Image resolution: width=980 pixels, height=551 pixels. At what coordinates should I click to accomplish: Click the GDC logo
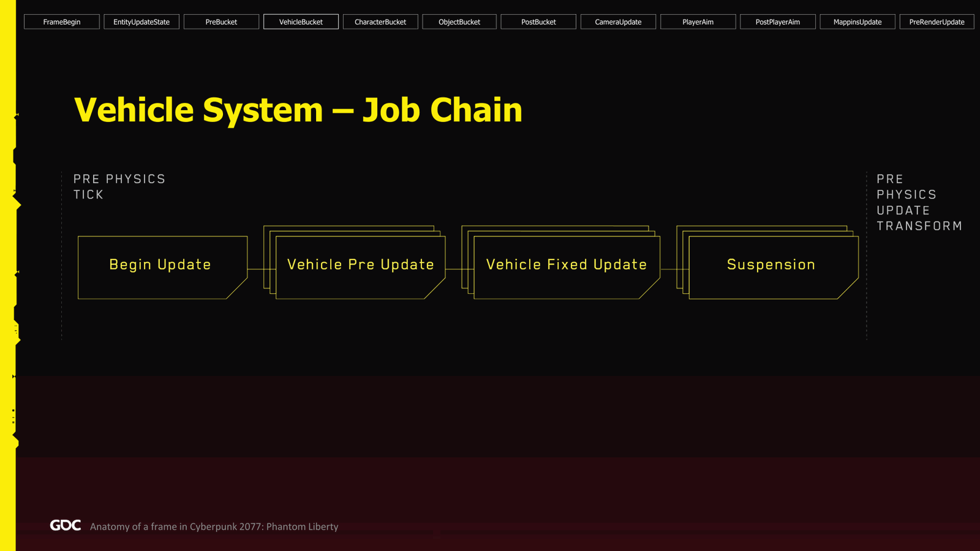pos(66,525)
